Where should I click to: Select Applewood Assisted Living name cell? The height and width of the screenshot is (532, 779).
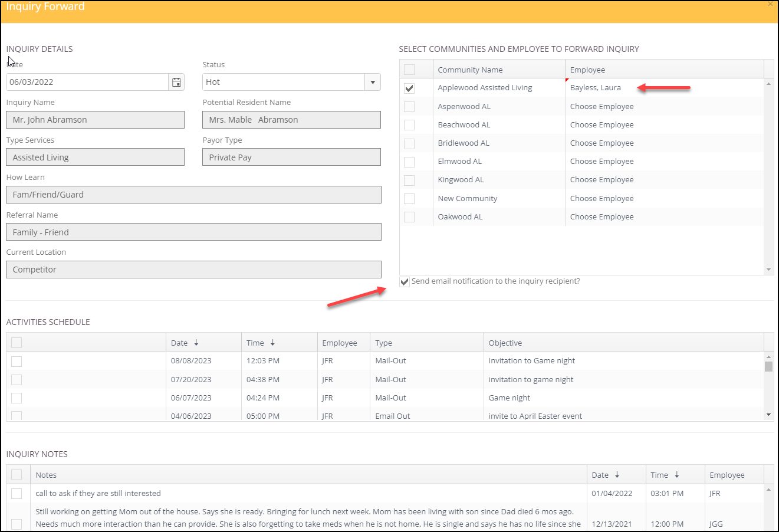pyautogui.click(x=499, y=87)
